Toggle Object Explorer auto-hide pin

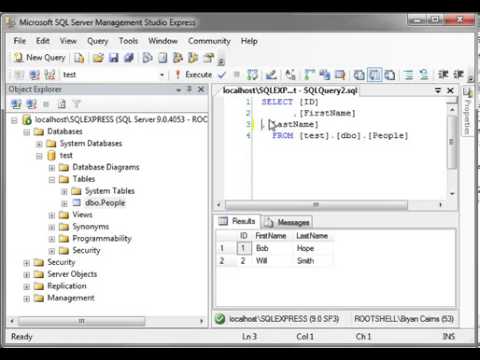pos(189,89)
